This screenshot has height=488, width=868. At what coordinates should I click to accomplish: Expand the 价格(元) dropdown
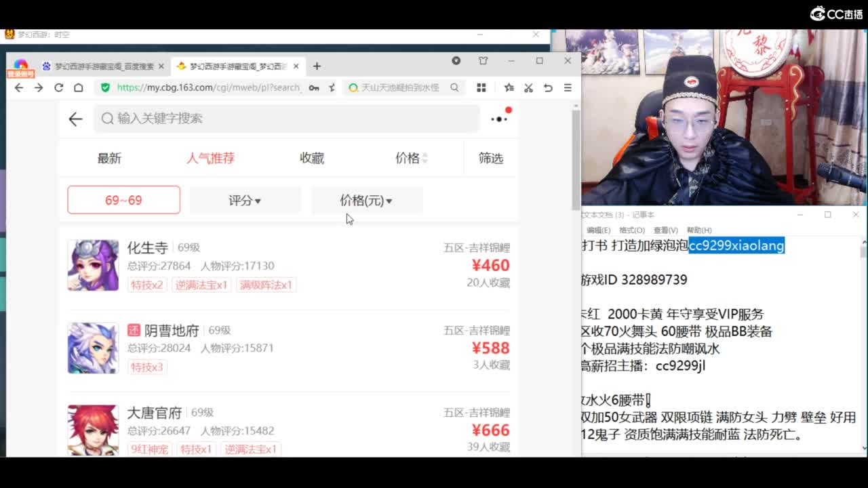[x=366, y=200]
